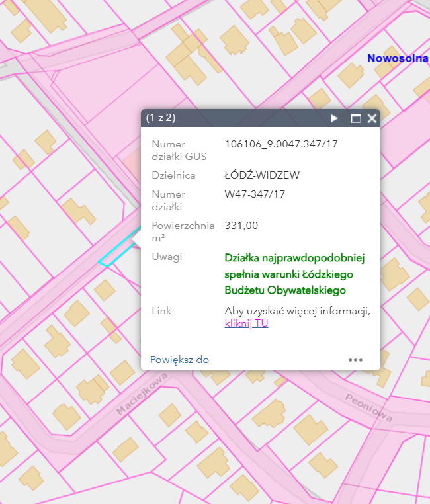The image size is (430, 504).
Task: Click the '(1 z 2)' popup title
Action: click(161, 118)
